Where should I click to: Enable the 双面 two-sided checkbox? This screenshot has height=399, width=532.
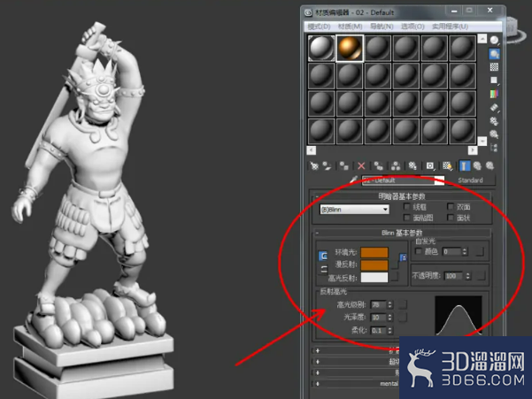(451, 207)
